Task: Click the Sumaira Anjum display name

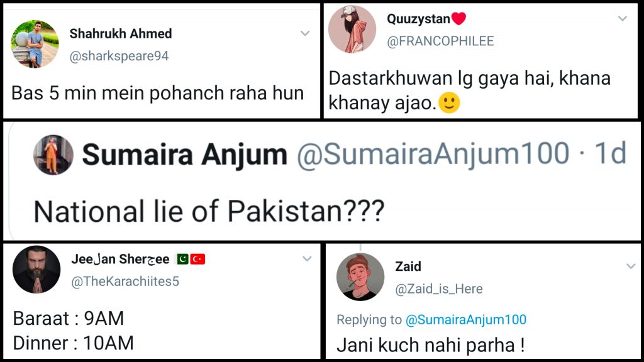Action: (x=184, y=155)
